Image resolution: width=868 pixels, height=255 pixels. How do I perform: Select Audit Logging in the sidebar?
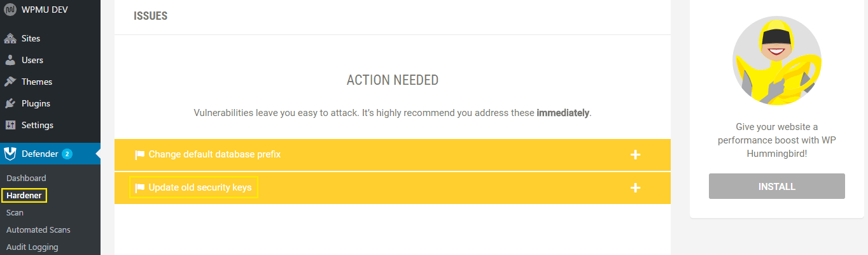coord(32,247)
